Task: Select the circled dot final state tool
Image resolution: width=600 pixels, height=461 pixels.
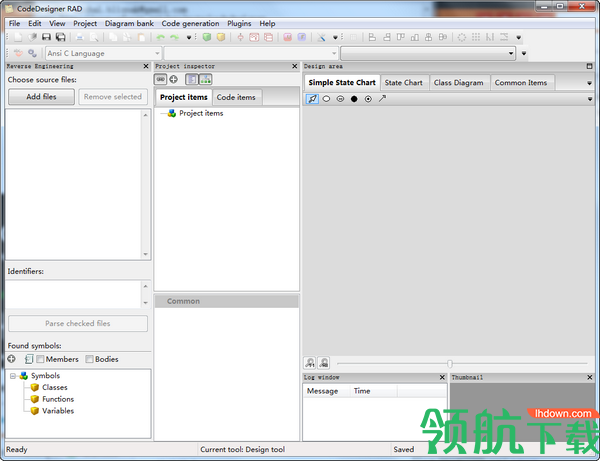Action: click(x=368, y=99)
